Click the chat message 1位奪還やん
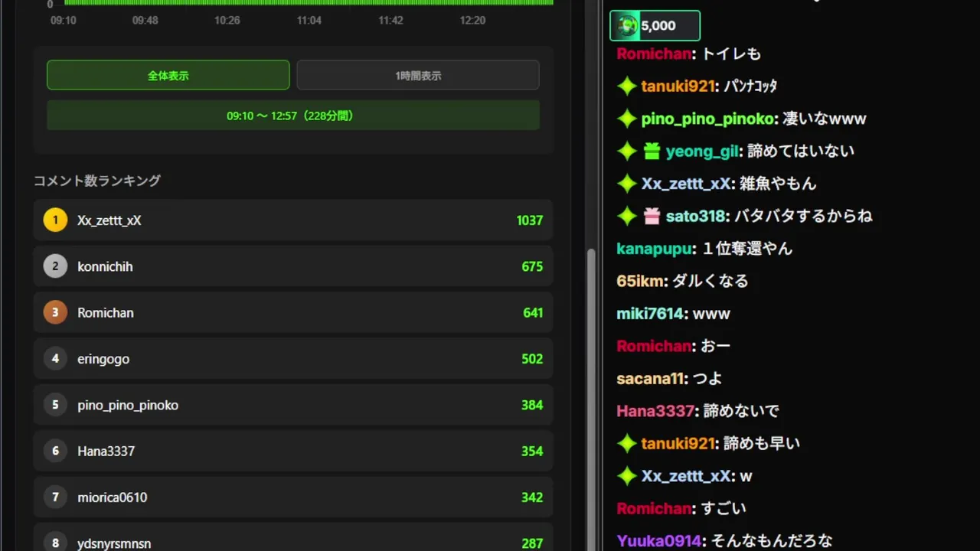Screen dimensions: 980x551 747,249
